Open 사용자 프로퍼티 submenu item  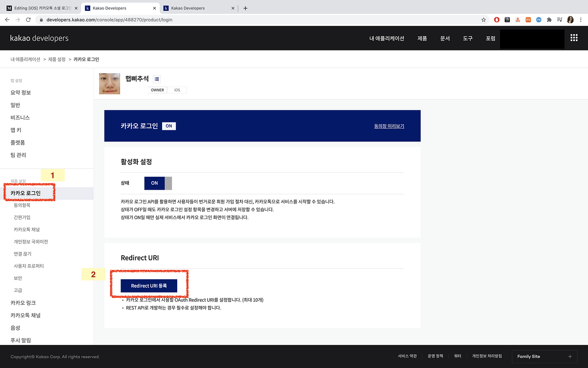tap(29, 266)
